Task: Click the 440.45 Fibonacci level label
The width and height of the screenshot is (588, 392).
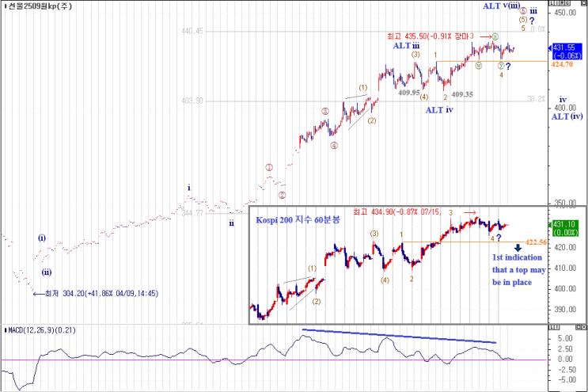Action: pyautogui.click(x=192, y=31)
